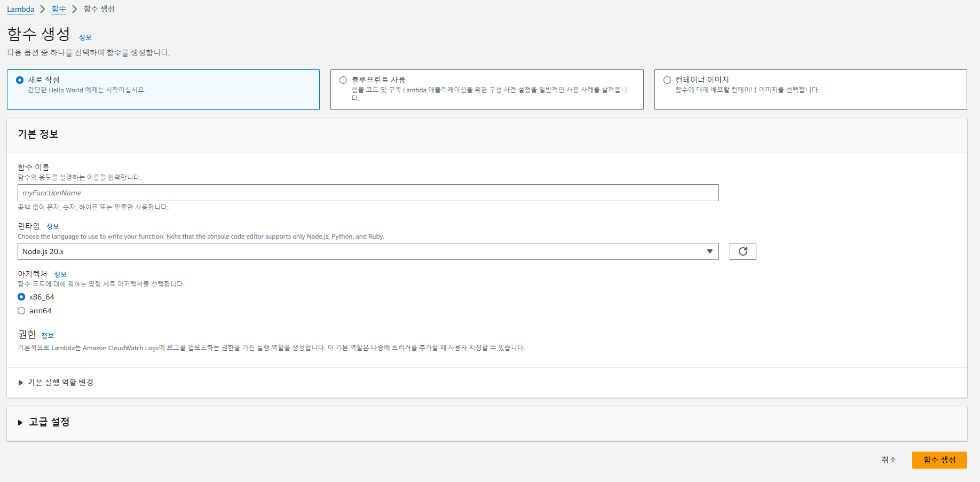This screenshot has height=482, width=980.
Task: Select the '새로 작성' option
Action: click(x=20, y=80)
